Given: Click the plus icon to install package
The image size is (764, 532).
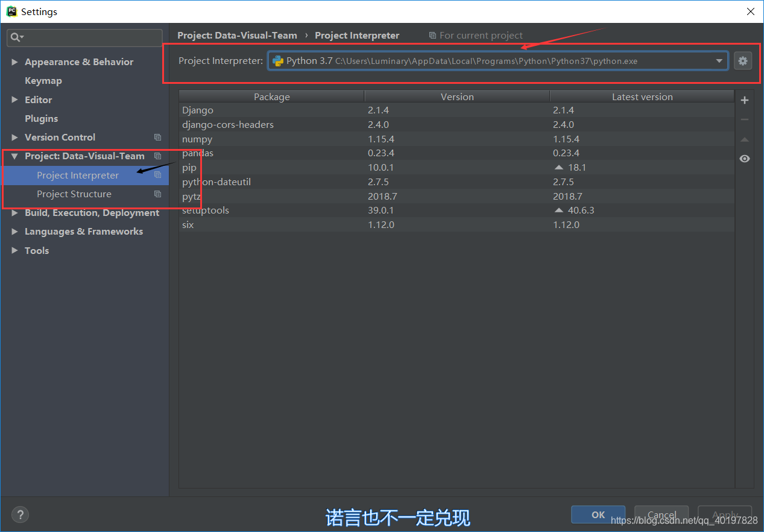Looking at the screenshot, I should (x=745, y=100).
